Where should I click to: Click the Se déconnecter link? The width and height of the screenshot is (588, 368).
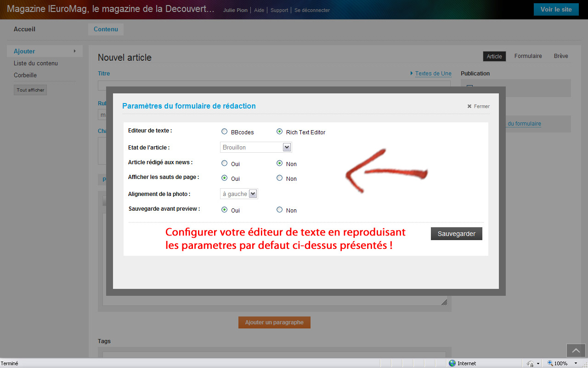pos(312,10)
